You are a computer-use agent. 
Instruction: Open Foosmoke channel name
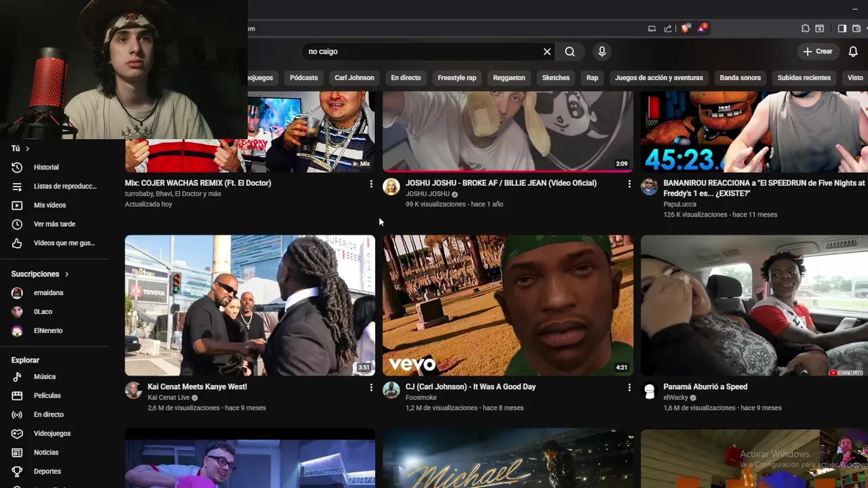pyautogui.click(x=421, y=398)
